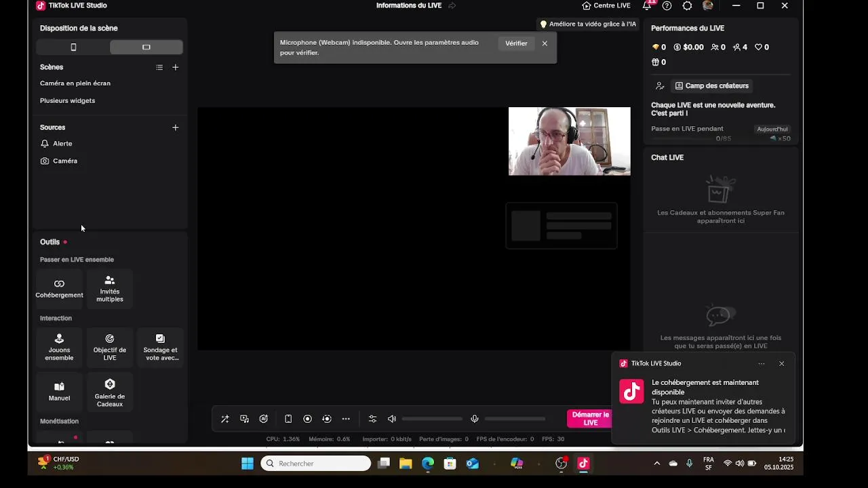This screenshot has height=488, width=868.
Task: Open the Sondage et vote tool
Action: point(160,348)
